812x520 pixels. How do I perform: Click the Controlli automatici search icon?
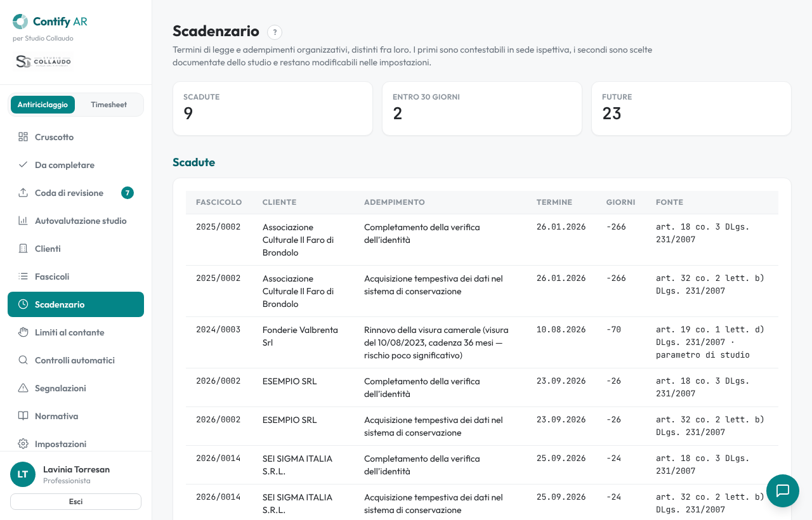click(x=23, y=360)
